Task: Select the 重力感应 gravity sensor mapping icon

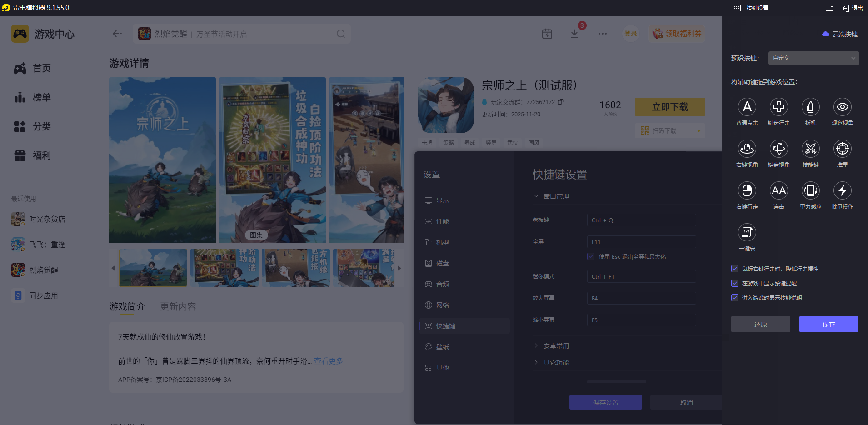Action: coord(810,191)
